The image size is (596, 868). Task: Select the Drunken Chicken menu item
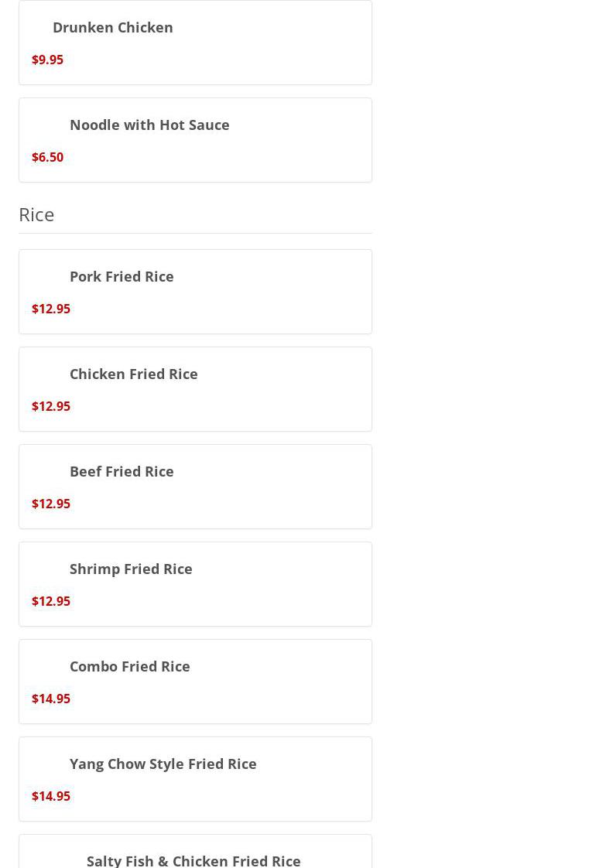pyautogui.click(x=113, y=27)
